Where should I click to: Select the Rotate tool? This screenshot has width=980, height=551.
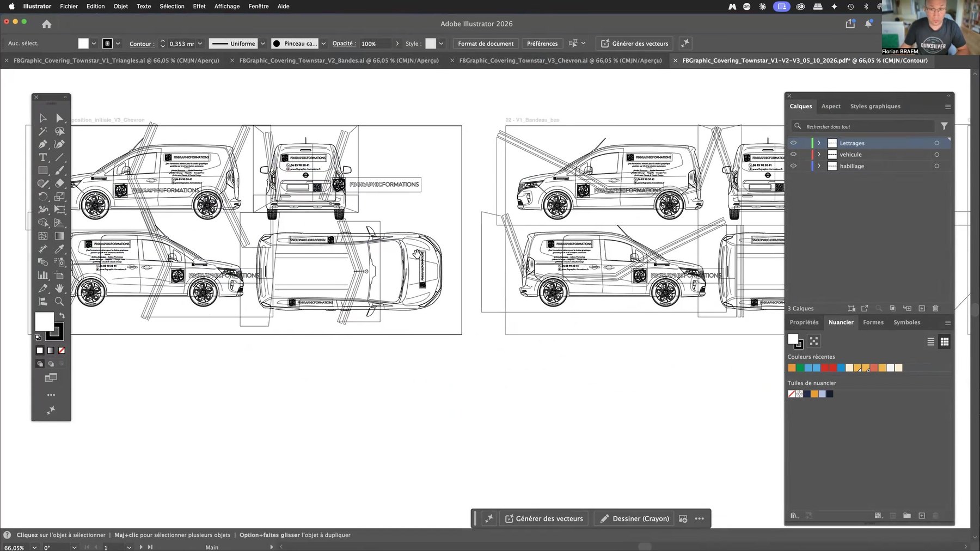[x=43, y=197]
